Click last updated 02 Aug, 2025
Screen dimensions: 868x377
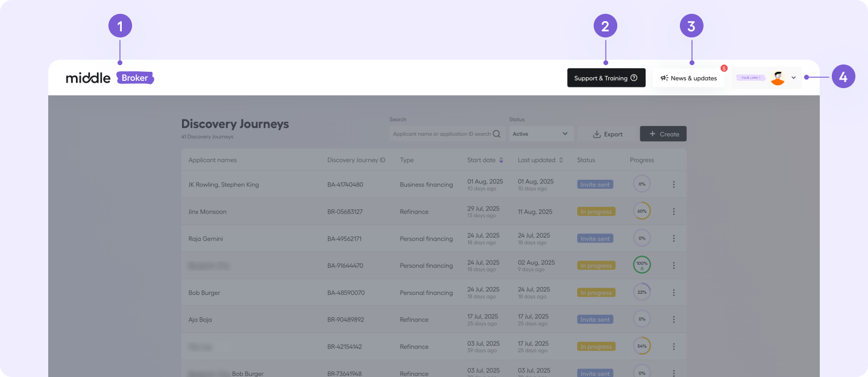coord(535,262)
